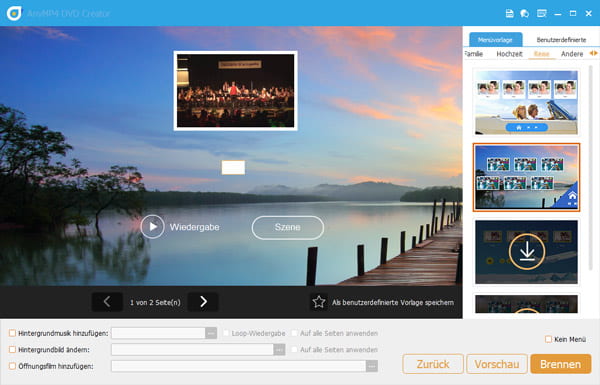This screenshot has height=385, width=600.
Task: Open the feedback chat icon in title bar
Action: click(525, 14)
